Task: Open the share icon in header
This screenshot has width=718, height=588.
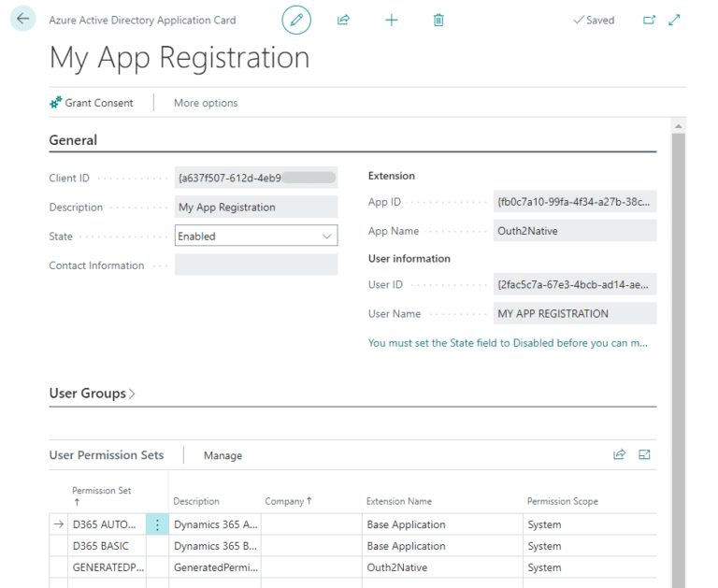Action: coord(343,20)
